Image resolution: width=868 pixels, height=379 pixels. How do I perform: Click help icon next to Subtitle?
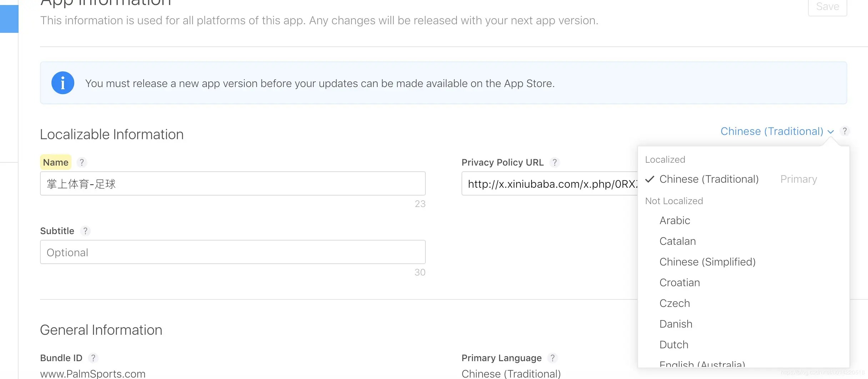click(x=85, y=231)
